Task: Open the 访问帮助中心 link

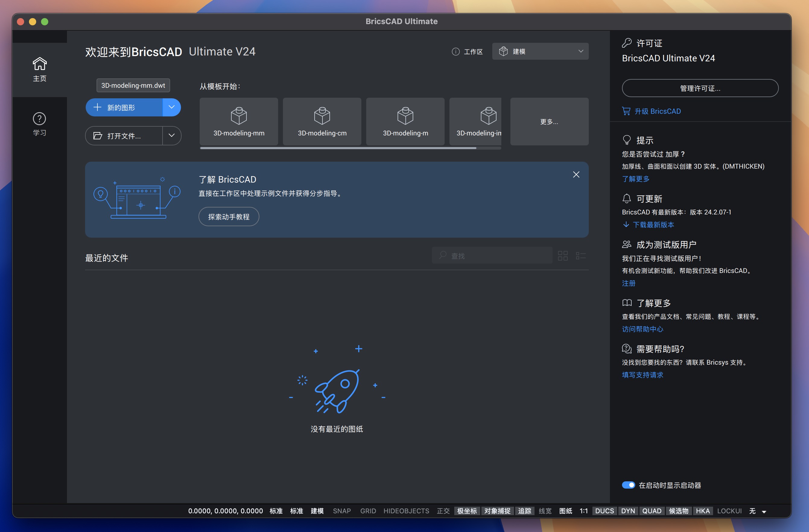Action: pos(642,329)
